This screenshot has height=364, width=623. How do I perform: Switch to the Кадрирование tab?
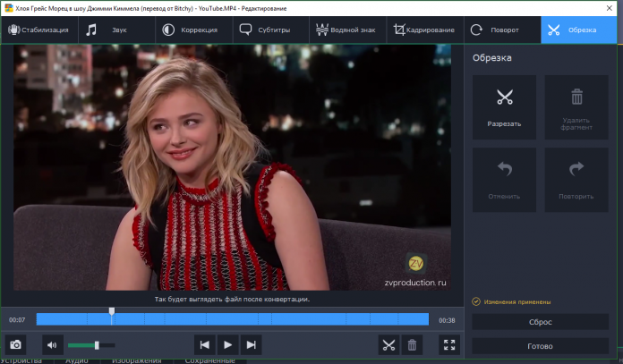(424, 30)
